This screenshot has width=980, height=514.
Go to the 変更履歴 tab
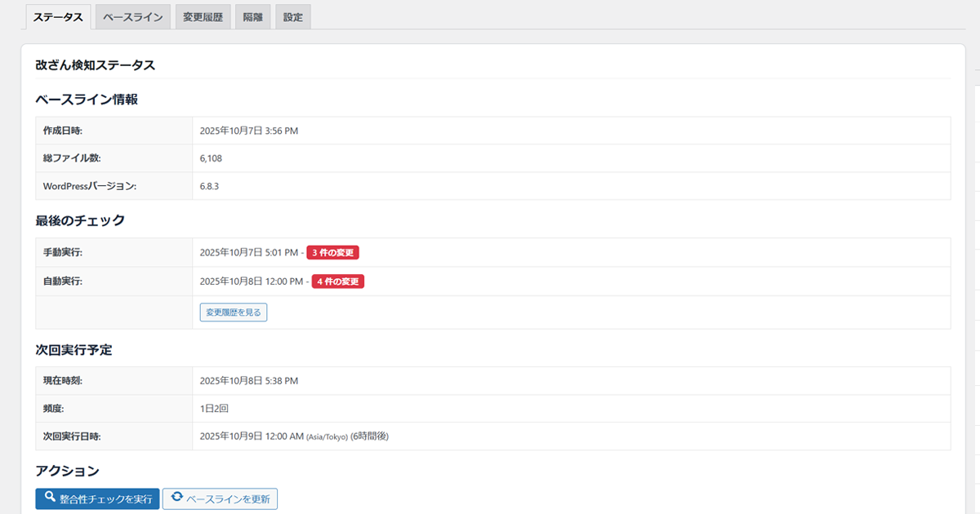(x=203, y=17)
